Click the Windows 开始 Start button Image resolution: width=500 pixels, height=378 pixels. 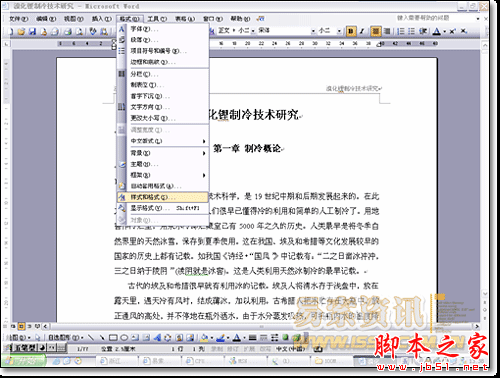point(24,361)
